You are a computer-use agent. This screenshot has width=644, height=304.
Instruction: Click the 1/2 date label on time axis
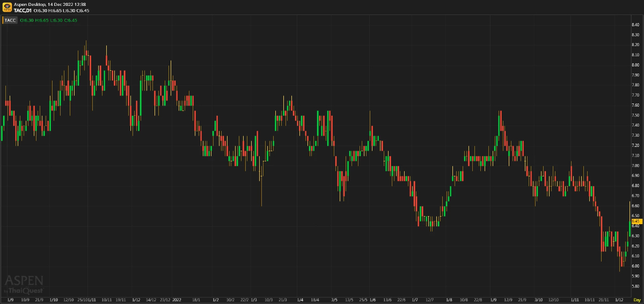point(216,300)
